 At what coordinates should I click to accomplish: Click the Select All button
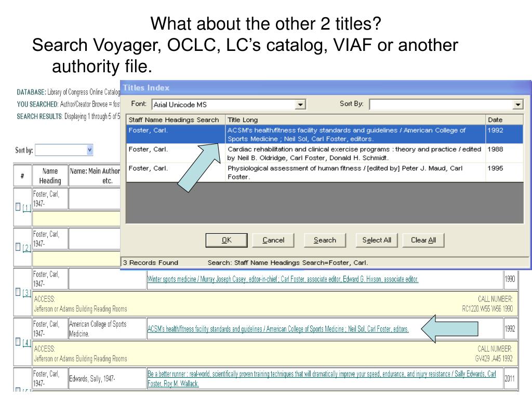point(377,240)
